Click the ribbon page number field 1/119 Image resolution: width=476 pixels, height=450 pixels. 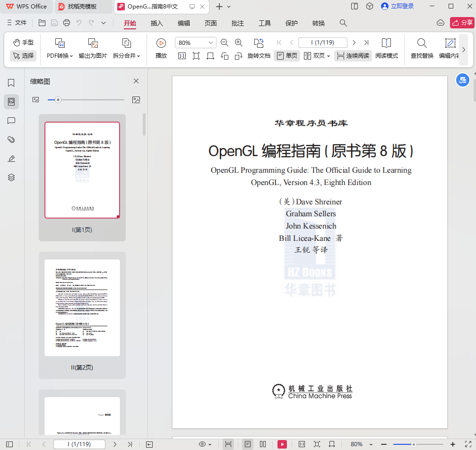(x=323, y=43)
